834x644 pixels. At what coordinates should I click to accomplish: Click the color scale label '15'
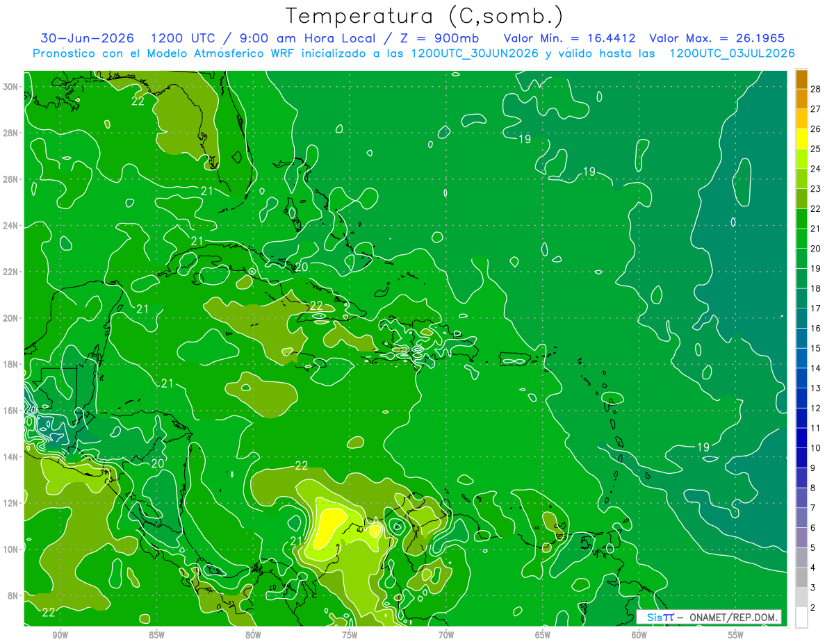pyautogui.click(x=816, y=348)
